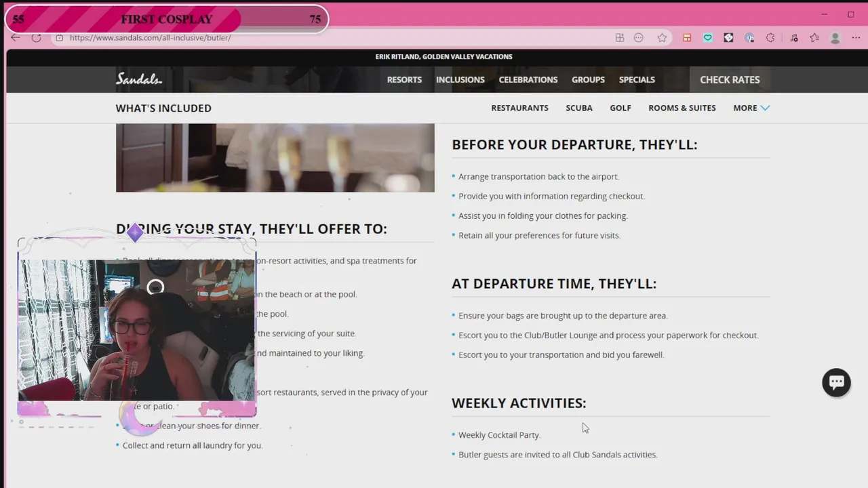868x488 pixels.
Task: Go to the ROOMS & SUITES section
Action: pyautogui.click(x=682, y=108)
